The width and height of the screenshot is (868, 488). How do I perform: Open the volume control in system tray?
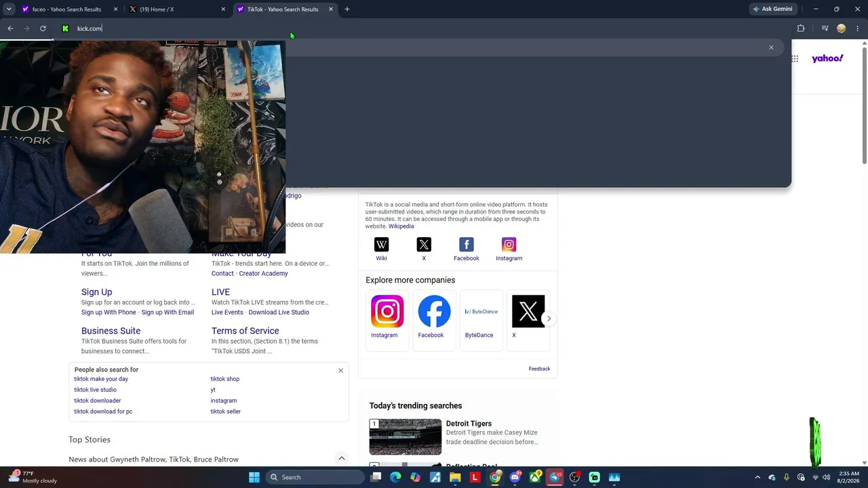point(826,477)
